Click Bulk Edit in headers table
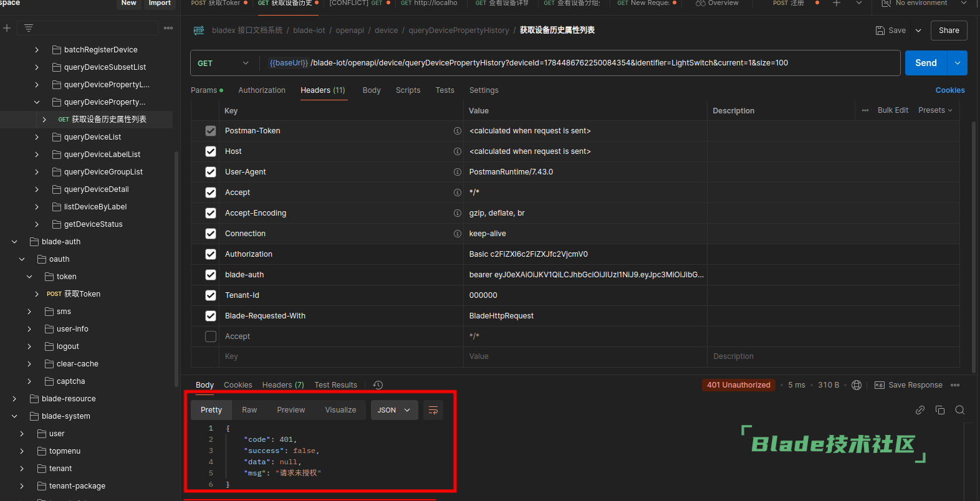This screenshot has width=980, height=501. pos(893,110)
